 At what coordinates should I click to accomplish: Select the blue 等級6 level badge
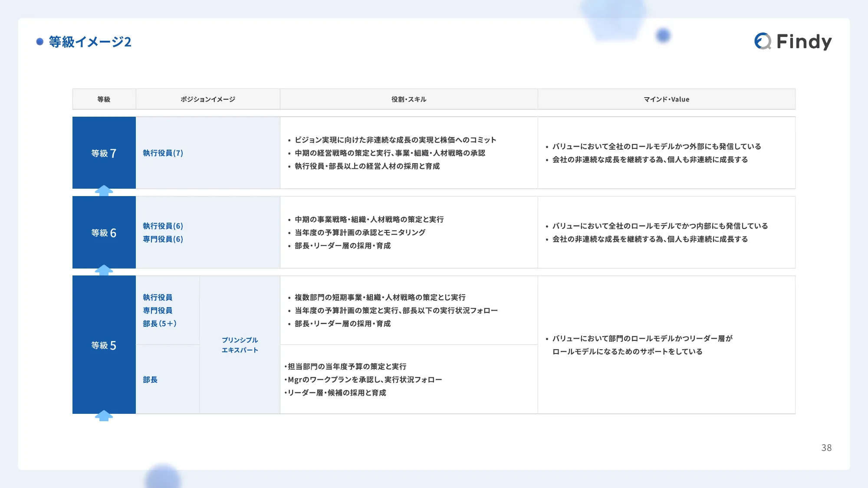[104, 232]
